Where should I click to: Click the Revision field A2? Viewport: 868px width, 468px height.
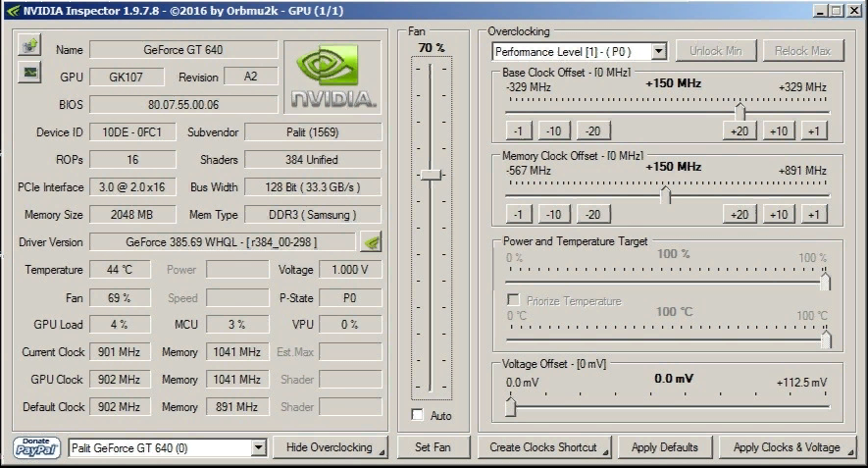click(x=251, y=77)
